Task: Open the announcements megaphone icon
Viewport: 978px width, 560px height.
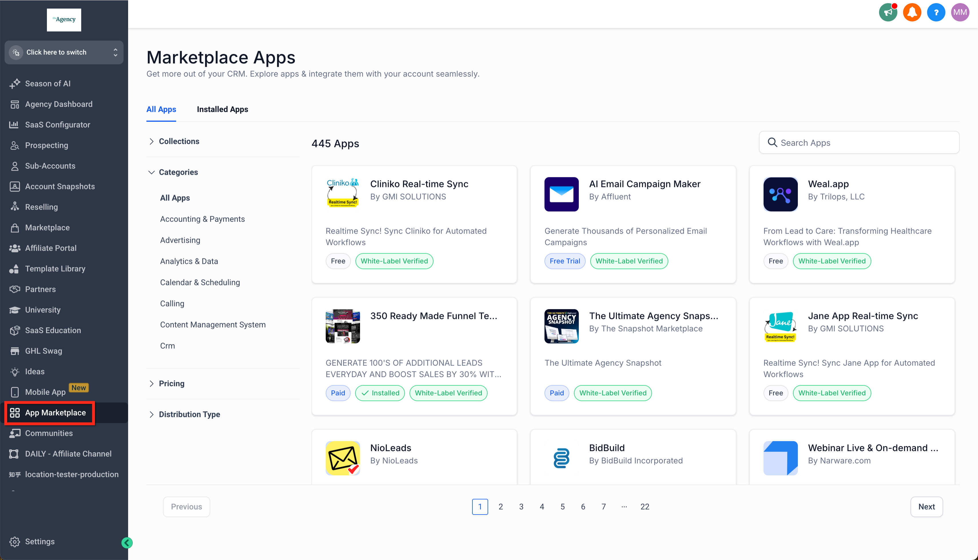Action: [888, 13]
